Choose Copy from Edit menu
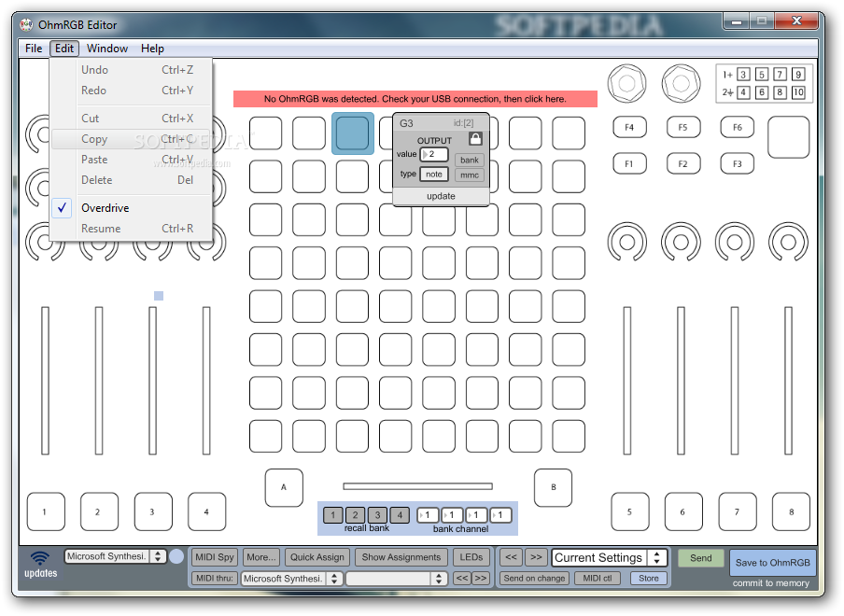 pyautogui.click(x=131, y=139)
